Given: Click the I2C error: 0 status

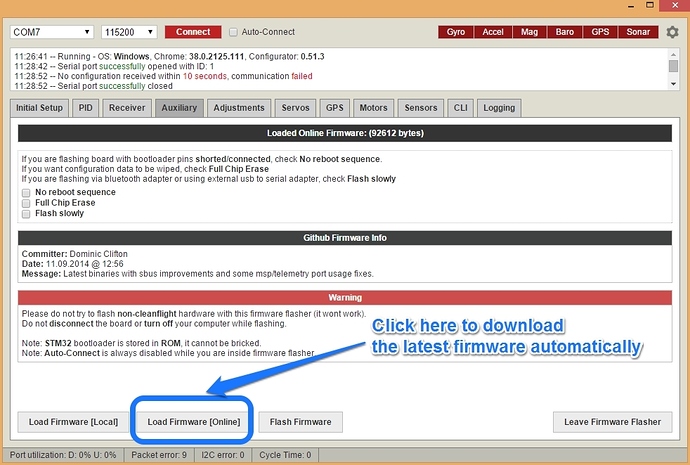Looking at the screenshot, I should [x=223, y=455].
